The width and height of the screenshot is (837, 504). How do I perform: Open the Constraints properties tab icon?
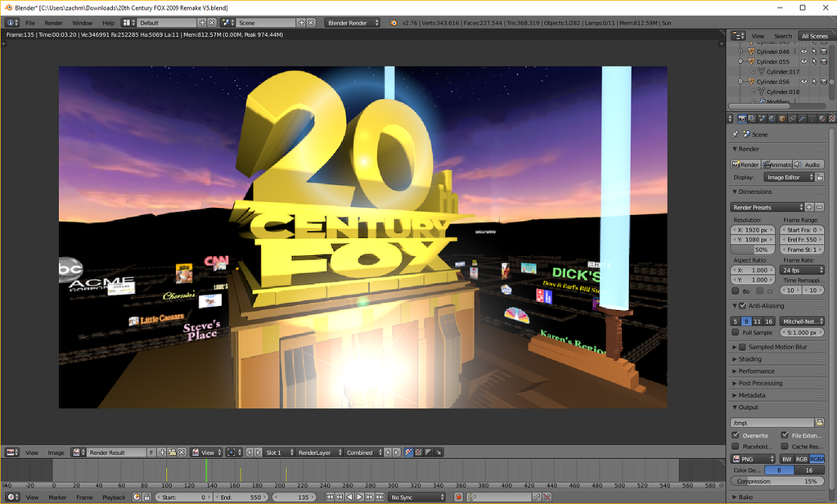792,119
